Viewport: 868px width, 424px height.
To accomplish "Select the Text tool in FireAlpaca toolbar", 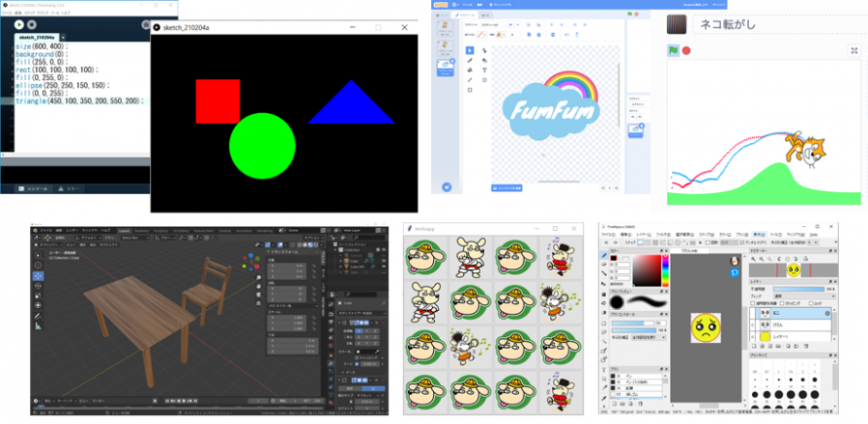I will [604, 369].
